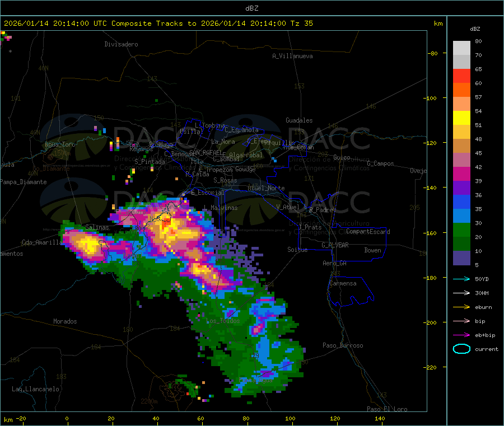Click the 'A_Villanueva' map label
The width and height of the screenshot is (504, 426).
(292, 56)
